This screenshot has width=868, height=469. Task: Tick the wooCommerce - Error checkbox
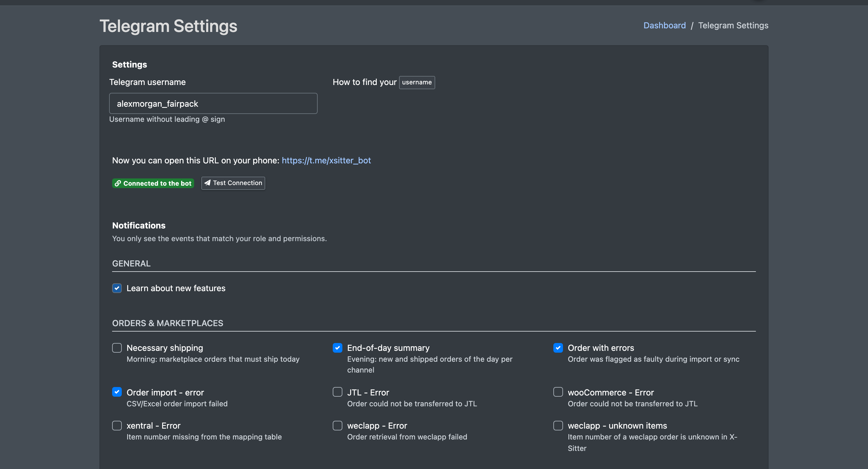point(558,392)
